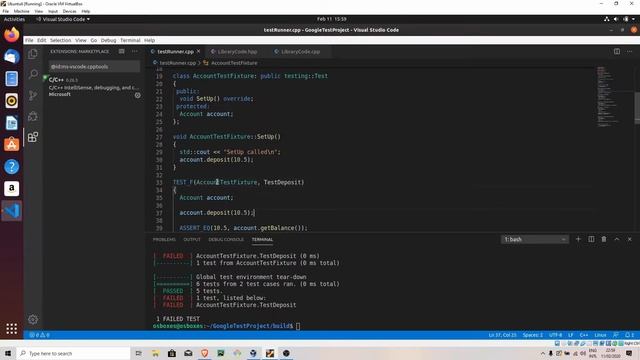Open Ubuntu system menu in top bar
Image resolution: width=640 pixels, height=360 pixels.
620,19
